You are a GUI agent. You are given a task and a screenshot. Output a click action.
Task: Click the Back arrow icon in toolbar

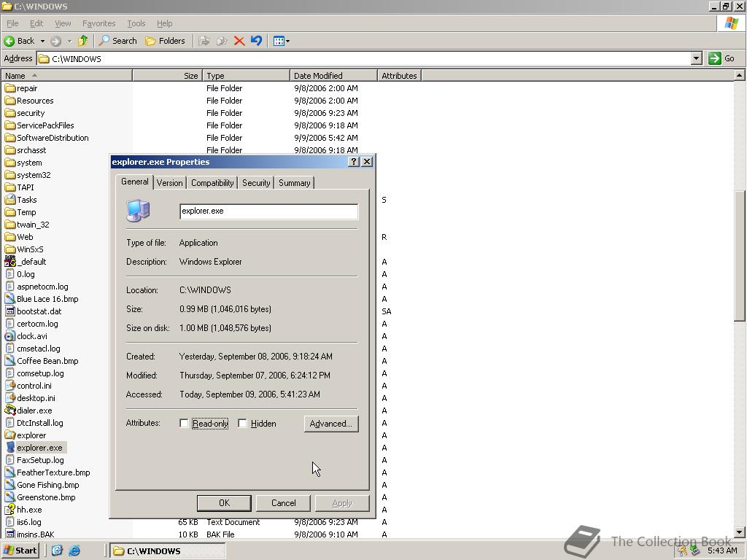click(9, 41)
